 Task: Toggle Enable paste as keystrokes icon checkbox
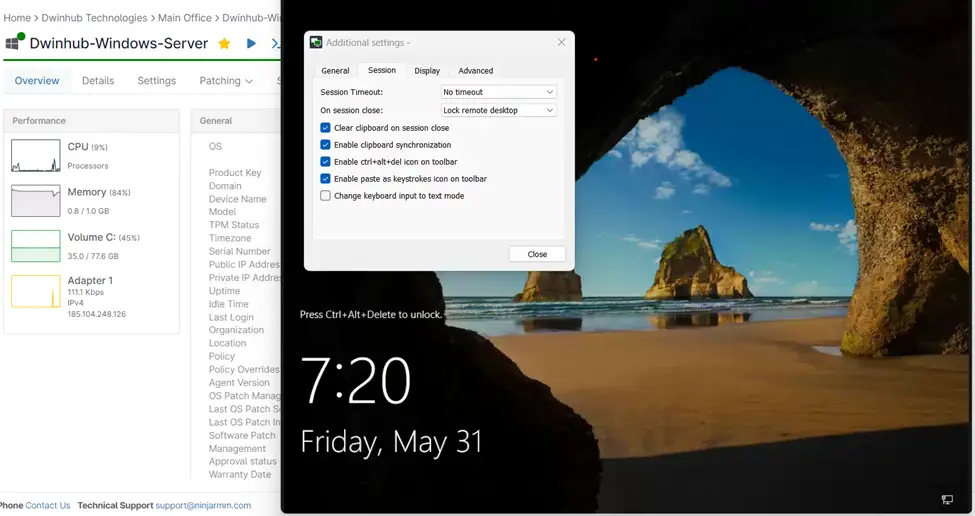tap(325, 178)
